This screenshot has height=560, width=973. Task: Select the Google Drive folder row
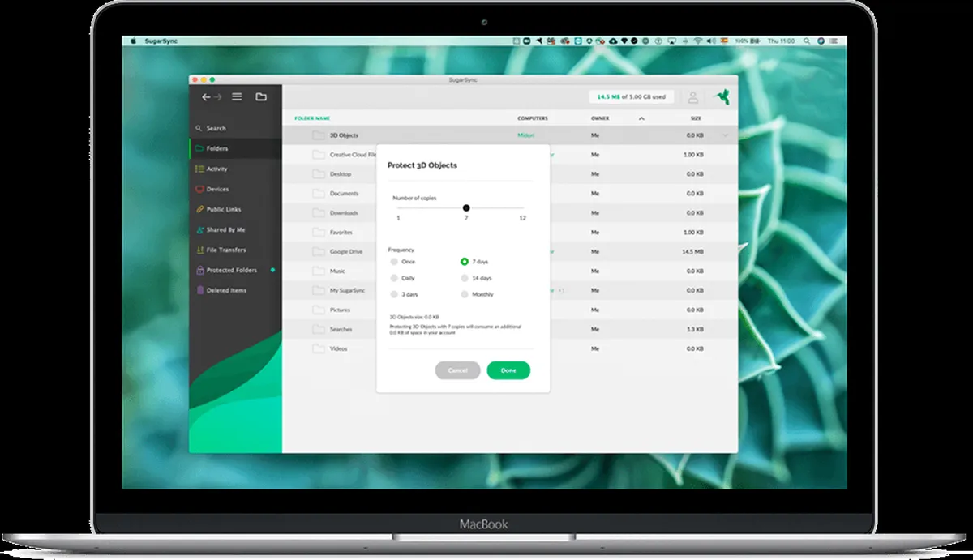pos(510,252)
